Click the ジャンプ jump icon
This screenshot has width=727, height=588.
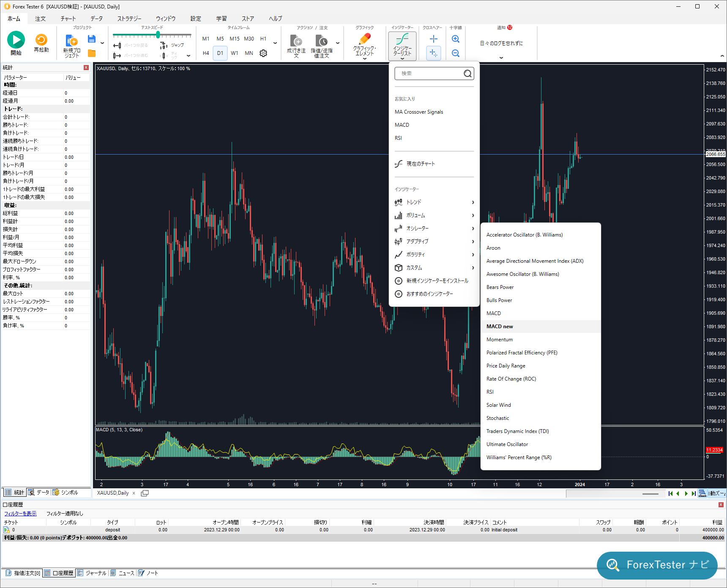164,45
